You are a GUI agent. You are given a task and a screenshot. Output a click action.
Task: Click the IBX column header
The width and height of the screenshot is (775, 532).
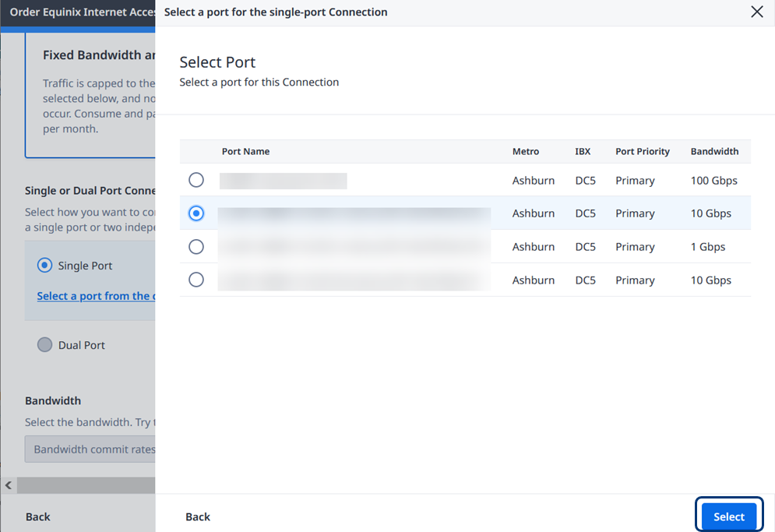click(583, 151)
